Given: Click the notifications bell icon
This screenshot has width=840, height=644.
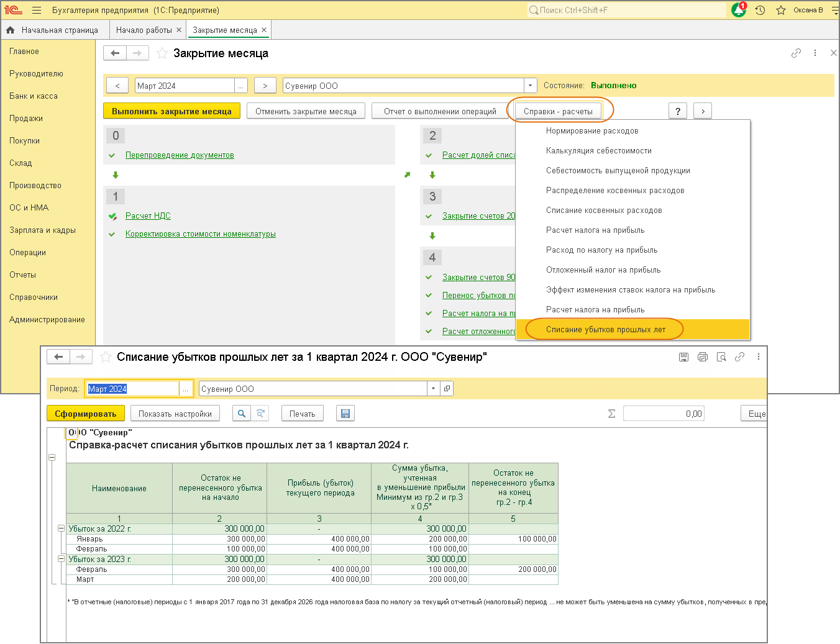Looking at the screenshot, I should 739,10.
